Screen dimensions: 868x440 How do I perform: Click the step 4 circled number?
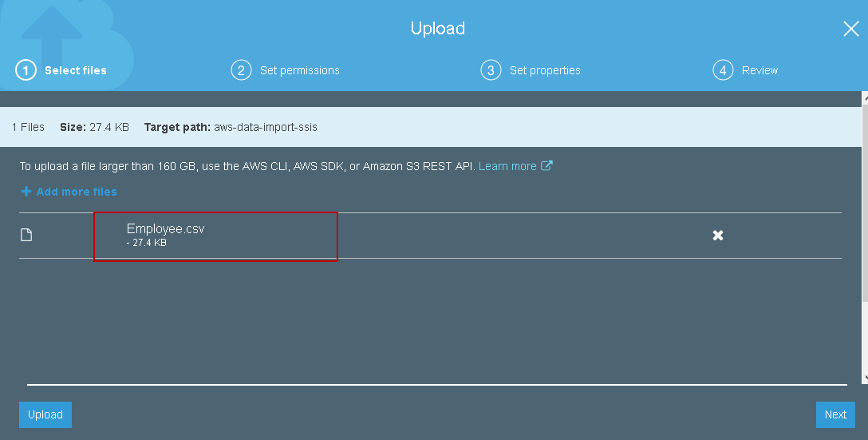(722, 70)
